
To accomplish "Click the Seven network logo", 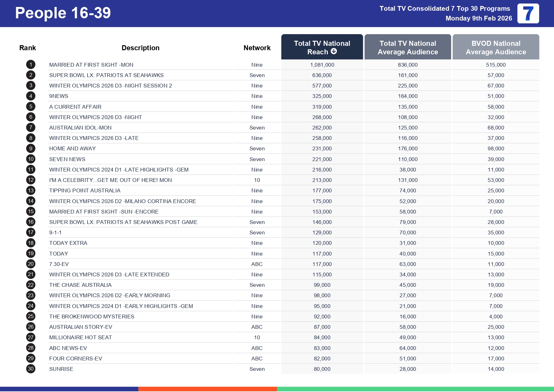I will click(x=528, y=14).
